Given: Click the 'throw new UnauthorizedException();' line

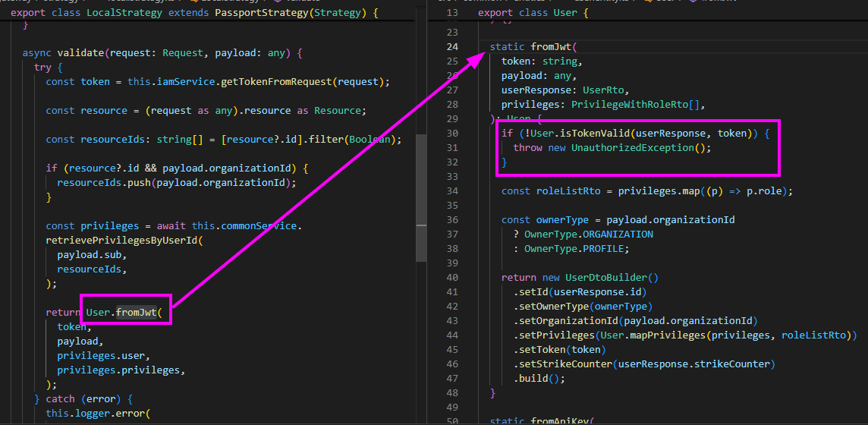Looking at the screenshot, I should (x=612, y=148).
